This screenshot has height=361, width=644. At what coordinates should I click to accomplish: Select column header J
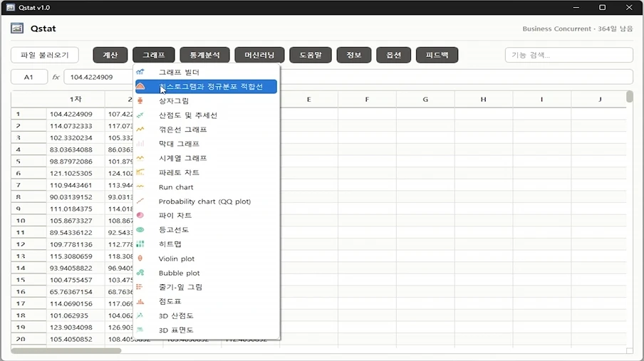[600, 100]
